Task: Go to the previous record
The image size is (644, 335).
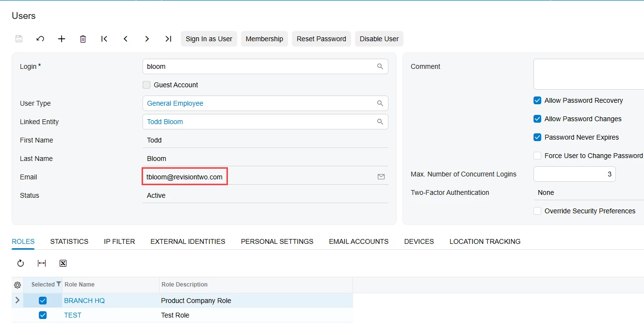Action: [x=126, y=39]
